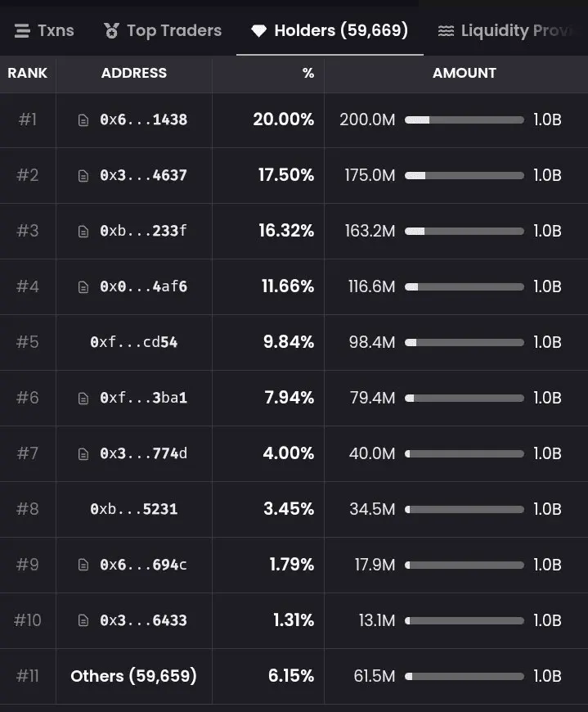Click the 0x6...1438 address link
Viewport: 588px width, 712px height.
[x=143, y=119]
